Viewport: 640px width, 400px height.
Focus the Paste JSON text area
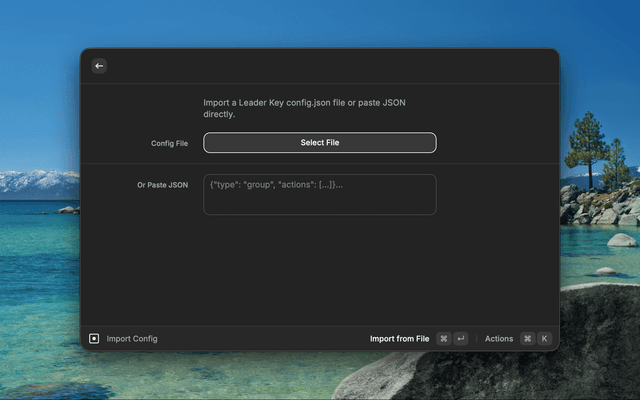320,200
